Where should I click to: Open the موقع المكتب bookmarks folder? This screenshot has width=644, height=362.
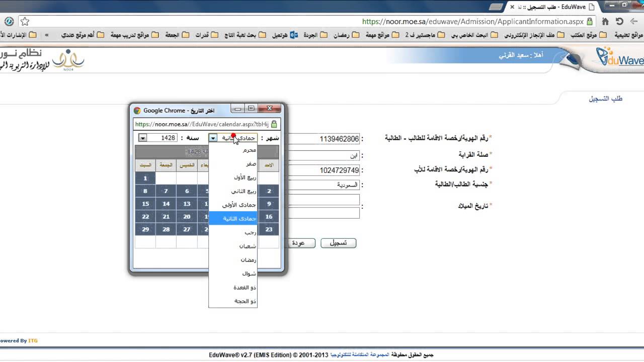(x=590, y=35)
